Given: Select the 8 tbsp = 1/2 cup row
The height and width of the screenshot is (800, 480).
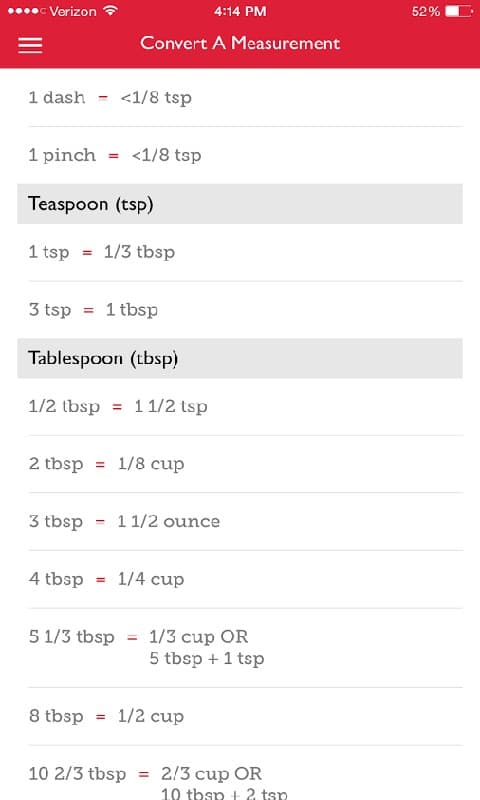Looking at the screenshot, I should (245, 716).
